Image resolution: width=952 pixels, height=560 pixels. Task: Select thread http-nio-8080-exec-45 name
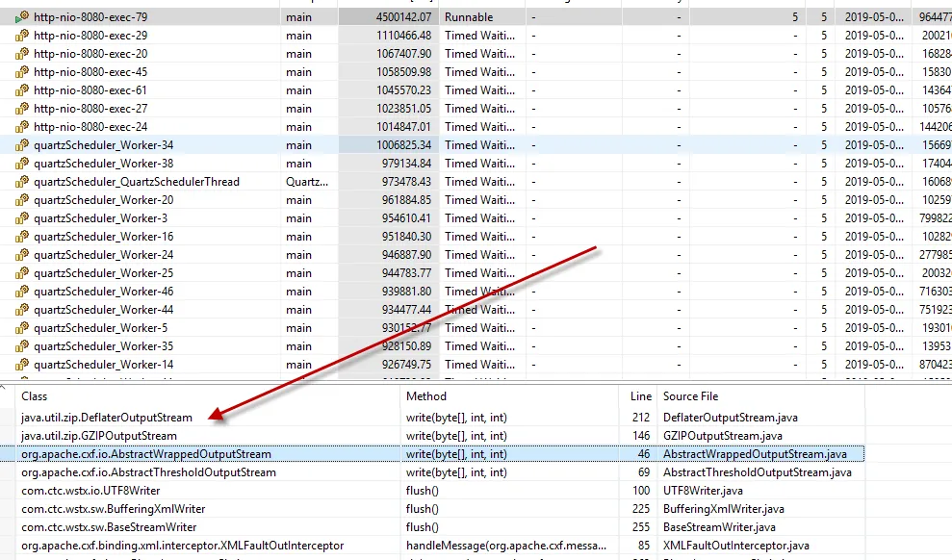pos(90,71)
